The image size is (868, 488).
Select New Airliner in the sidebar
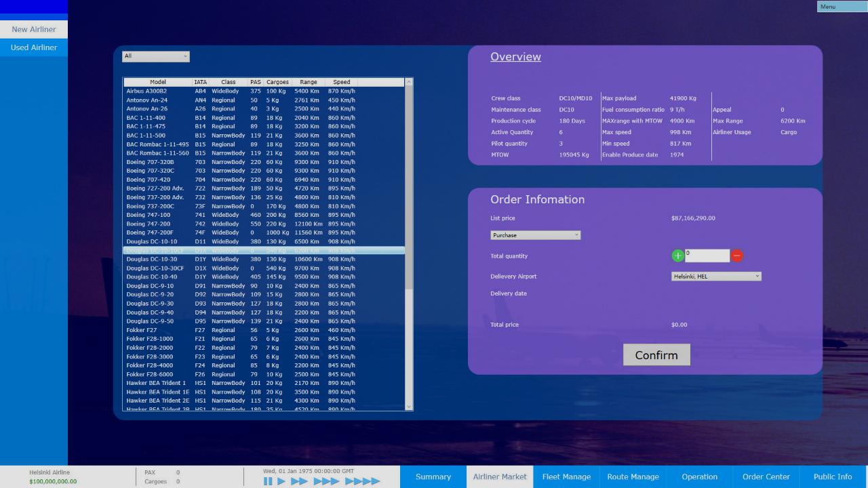point(34,29)
